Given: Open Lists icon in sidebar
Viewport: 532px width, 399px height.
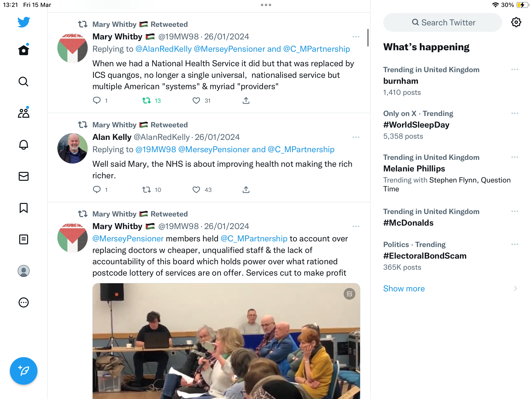Looking at the screenshot, I should pyautogui.click(x=24, y=239).
